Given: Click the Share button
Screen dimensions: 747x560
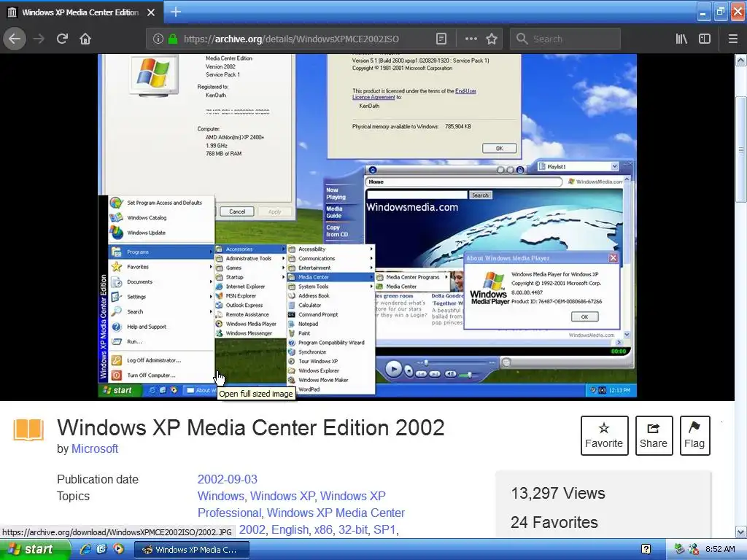Looking at the screenshot, I should [x=654, y=435].
